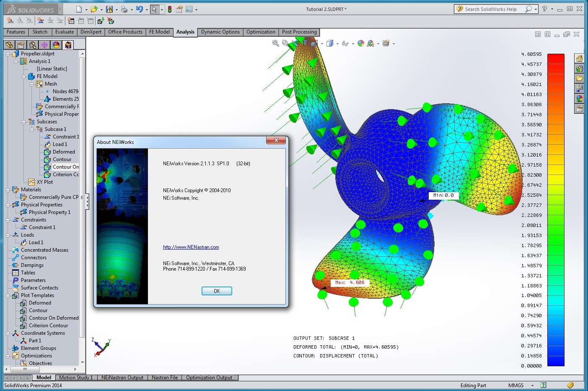The height and width of the screenshot is (391, 588).
Task: Click the View Settings monitor icon
Action: 386,43
